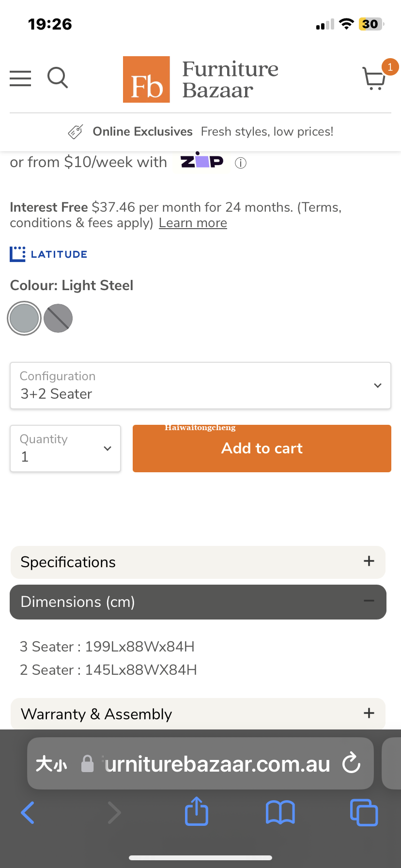The height and width of the screenshot is (868, 401).
Task: Open the shopping cart icon
Action: 374,78
